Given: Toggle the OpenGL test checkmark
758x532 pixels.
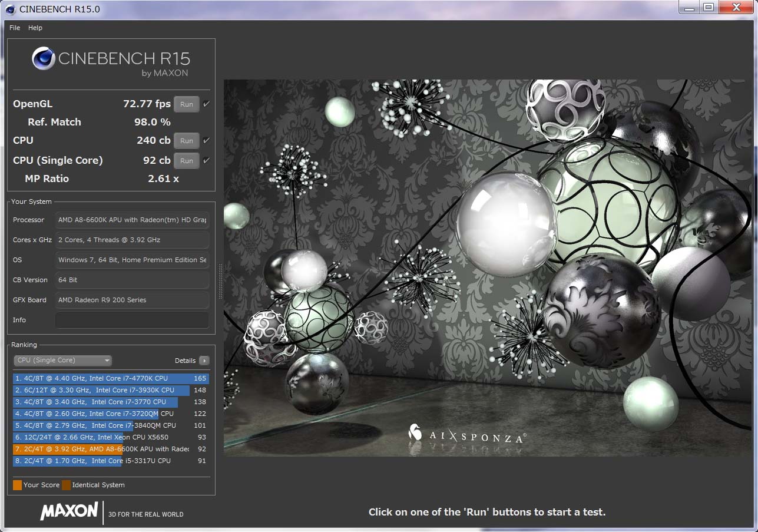Looking at the screenshot, I should pos(206,104).
